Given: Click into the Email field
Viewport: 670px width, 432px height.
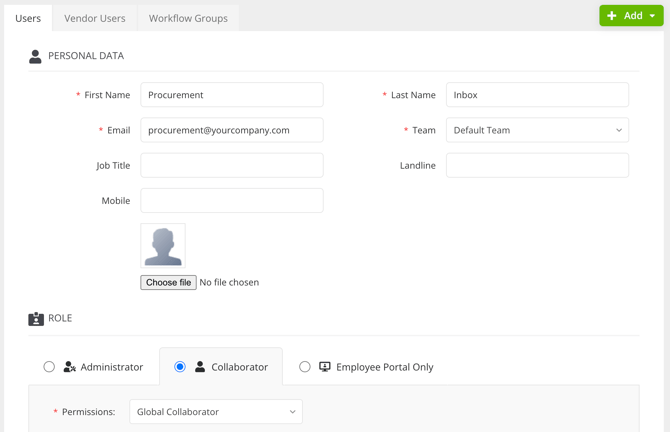Looking at the screenshot, I should 232,130.
